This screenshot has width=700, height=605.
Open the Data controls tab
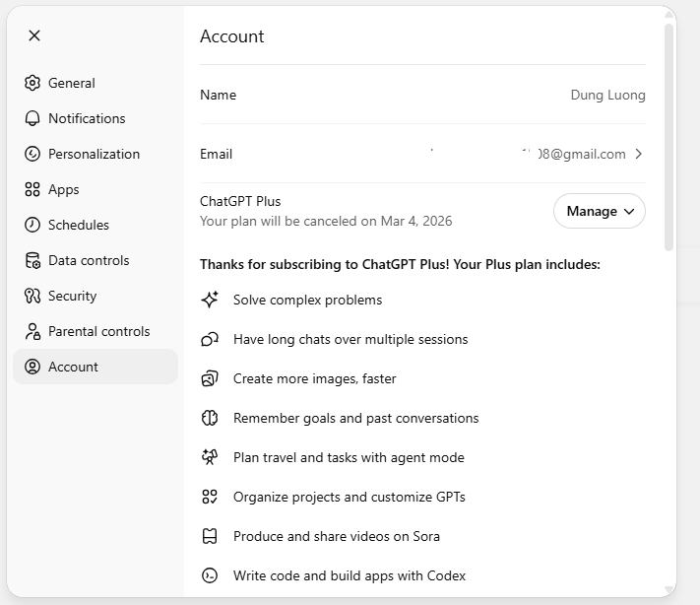95,260
